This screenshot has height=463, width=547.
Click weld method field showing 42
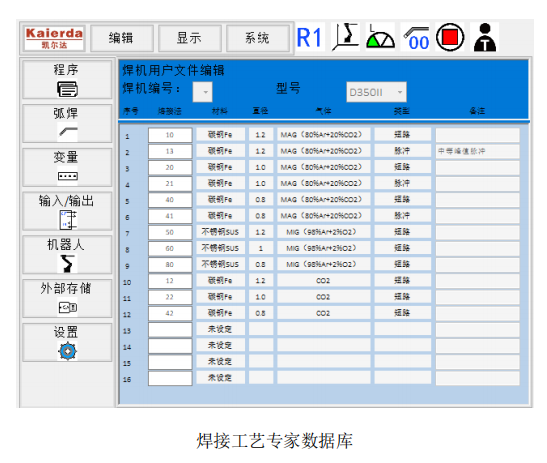coord(170,313)
